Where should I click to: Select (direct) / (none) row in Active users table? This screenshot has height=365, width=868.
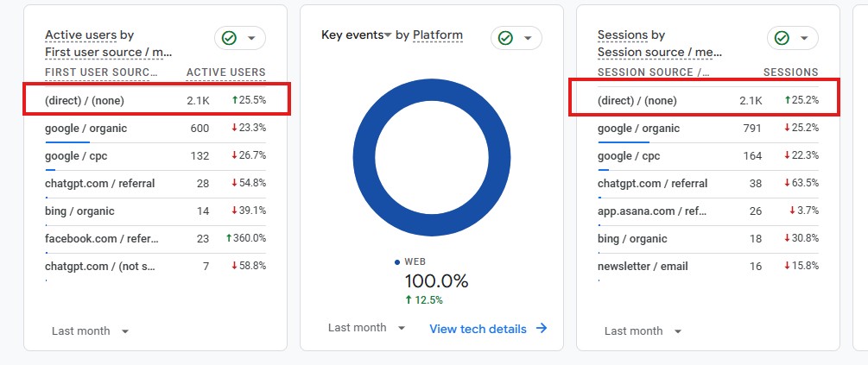pos(155,101)
